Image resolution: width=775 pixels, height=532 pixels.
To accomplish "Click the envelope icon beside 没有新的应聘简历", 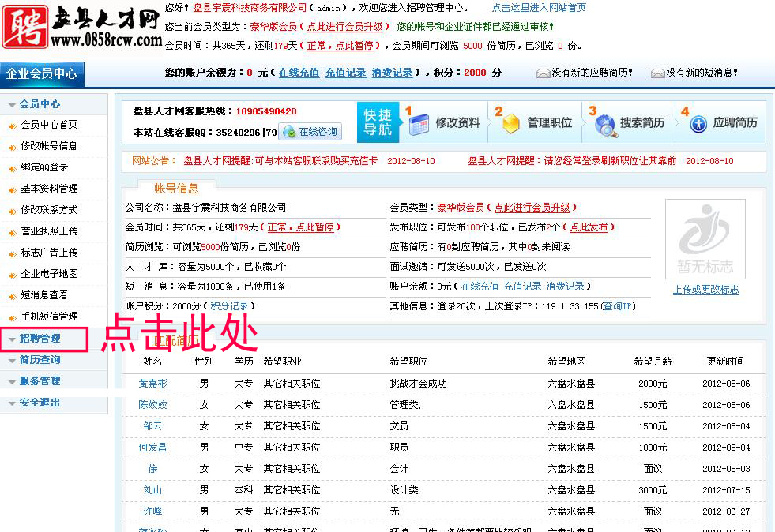I will click(x=544, y=73).
